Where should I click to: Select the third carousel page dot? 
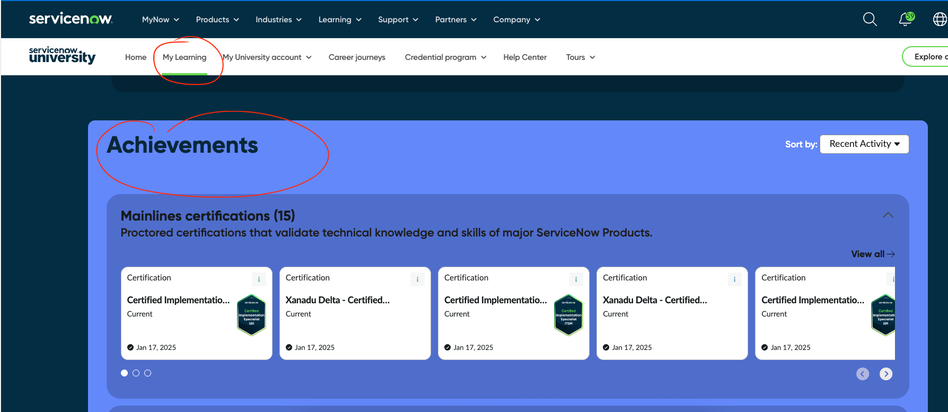coord(148,373)
